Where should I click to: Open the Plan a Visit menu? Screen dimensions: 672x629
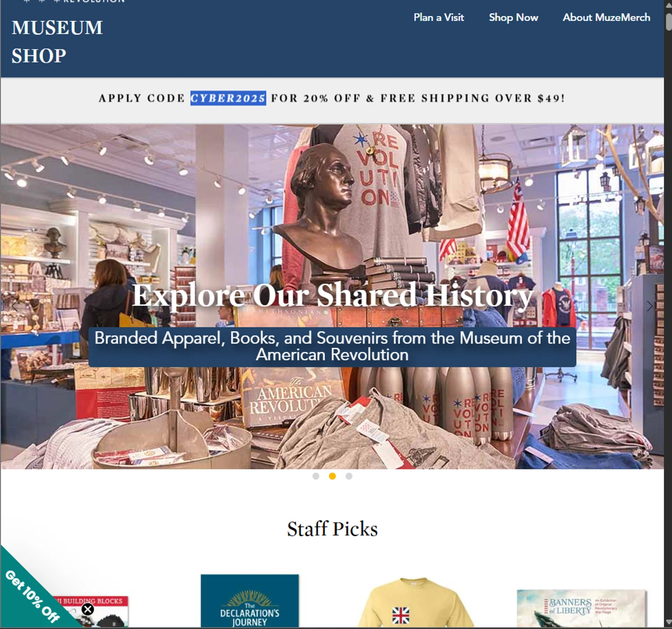[x=439, y=17]
